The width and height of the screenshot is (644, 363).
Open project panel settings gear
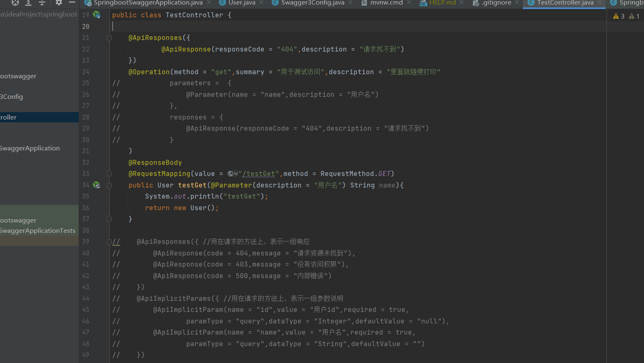[59, 2]
